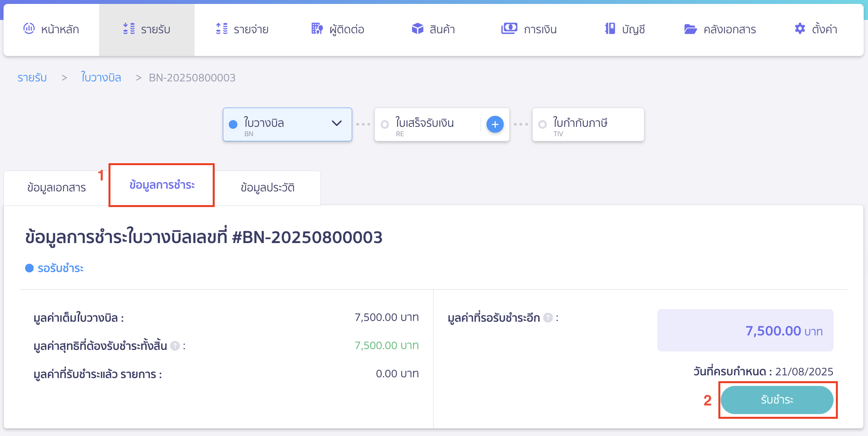This screenshot has width=868, height=436.
Task: Click help icon next to มูลค่าสุทธิที่ต้องรับชำระทั้งสิ้น
Action: [x=175, y=346]
